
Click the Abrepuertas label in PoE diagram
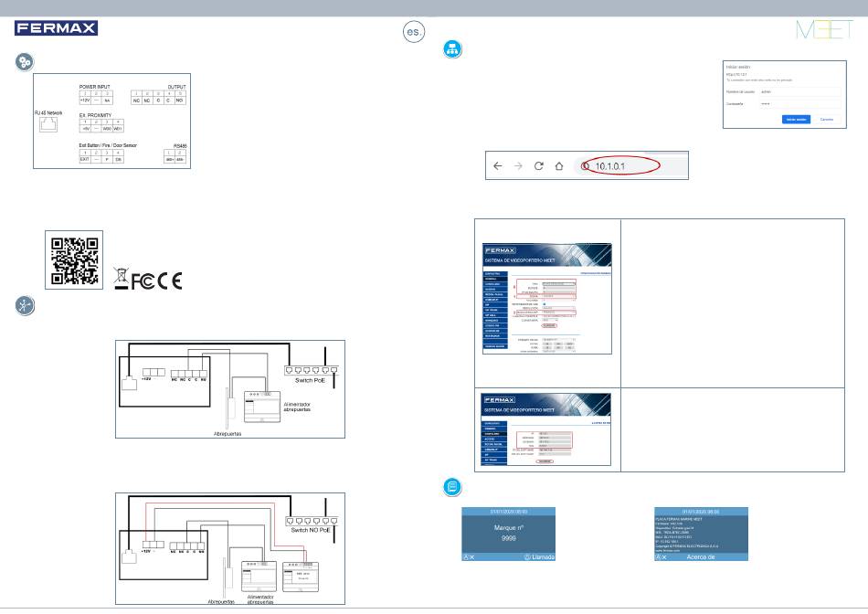point(228,434)
